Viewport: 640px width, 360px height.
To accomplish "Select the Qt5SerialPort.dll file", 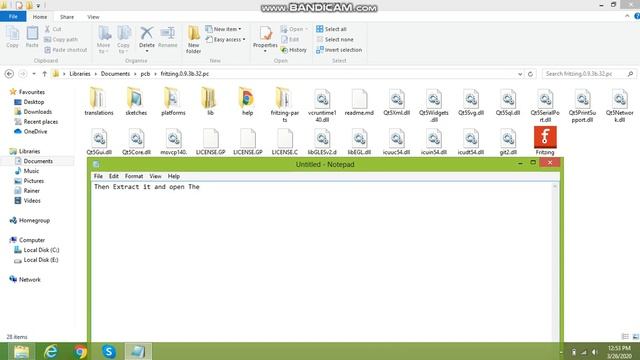I will 545,104.
